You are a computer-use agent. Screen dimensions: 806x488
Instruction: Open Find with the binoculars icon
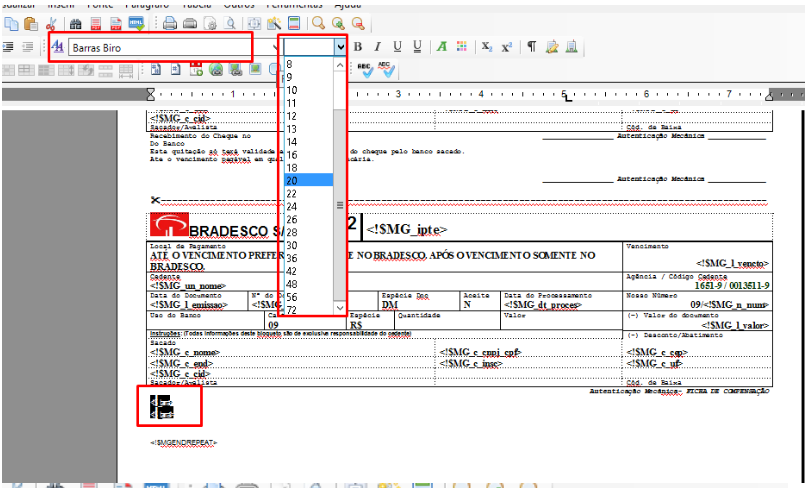pyautogui.click(x=76, y=24)
